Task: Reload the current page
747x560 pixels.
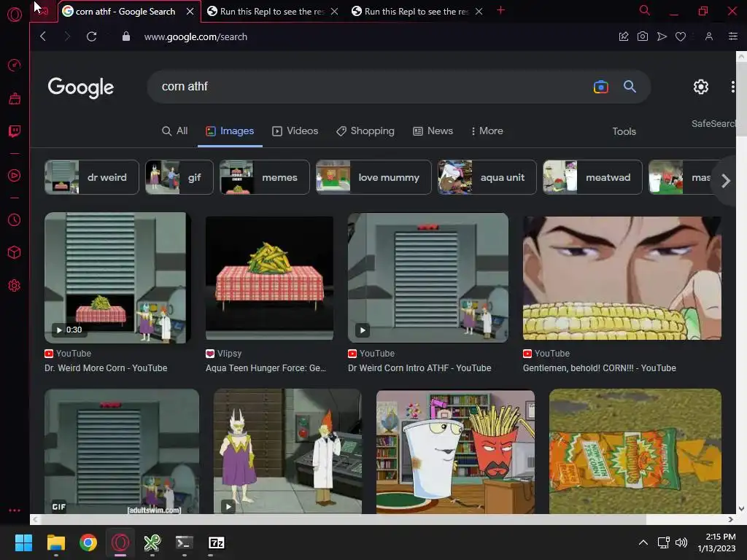Action: coord(91,36)
